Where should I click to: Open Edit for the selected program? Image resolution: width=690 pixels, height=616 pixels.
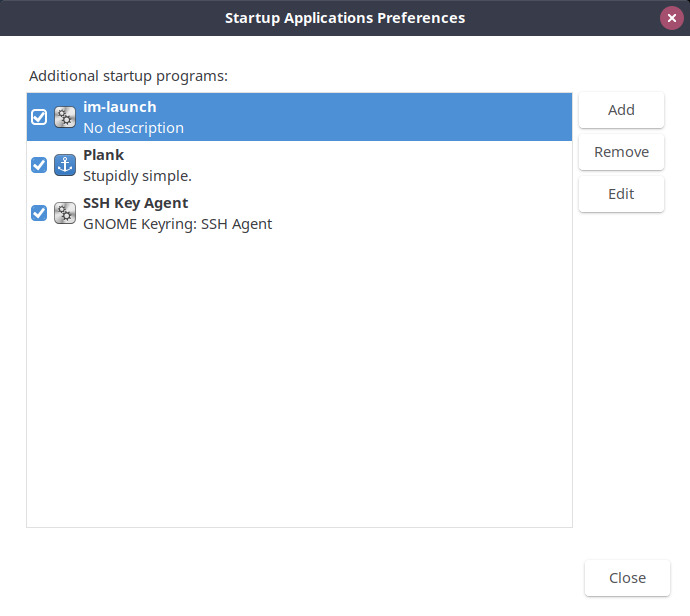[x=621, y=194]
